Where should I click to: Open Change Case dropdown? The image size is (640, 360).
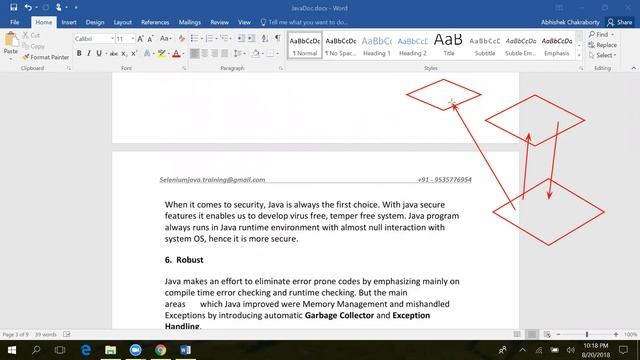(165, 39)
